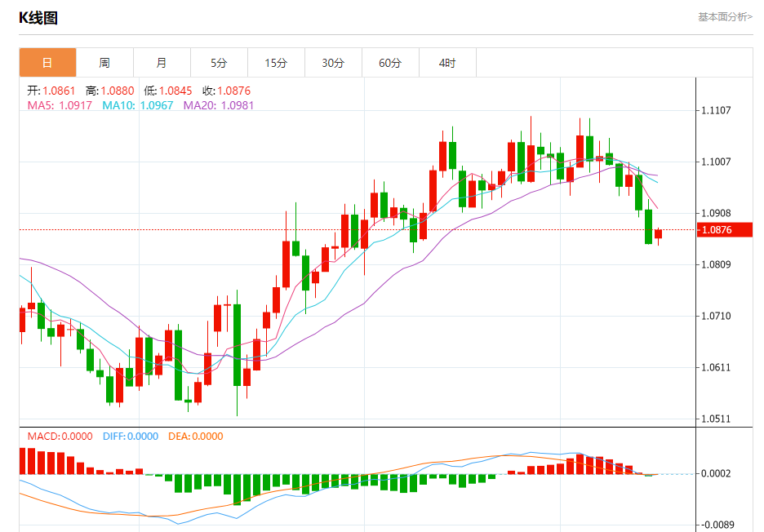
Task: Click the 高:1.0880 high value
Action: (x=109, y=91)
